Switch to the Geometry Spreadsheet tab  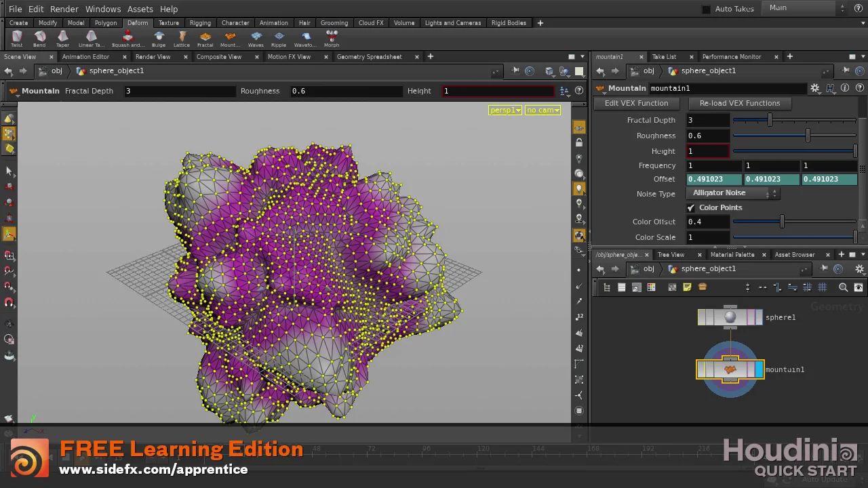click(369, 57)
